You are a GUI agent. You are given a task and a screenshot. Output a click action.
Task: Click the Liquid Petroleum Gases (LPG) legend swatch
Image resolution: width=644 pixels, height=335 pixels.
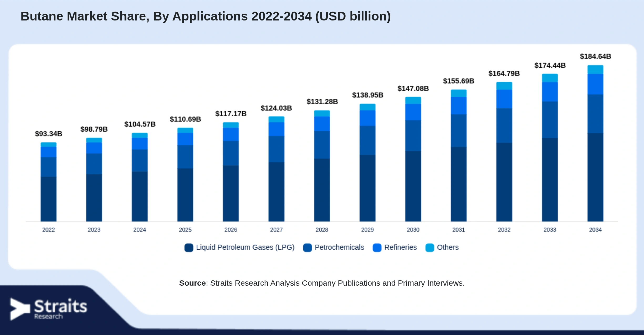pyautogui.click(x=189, y=248)
